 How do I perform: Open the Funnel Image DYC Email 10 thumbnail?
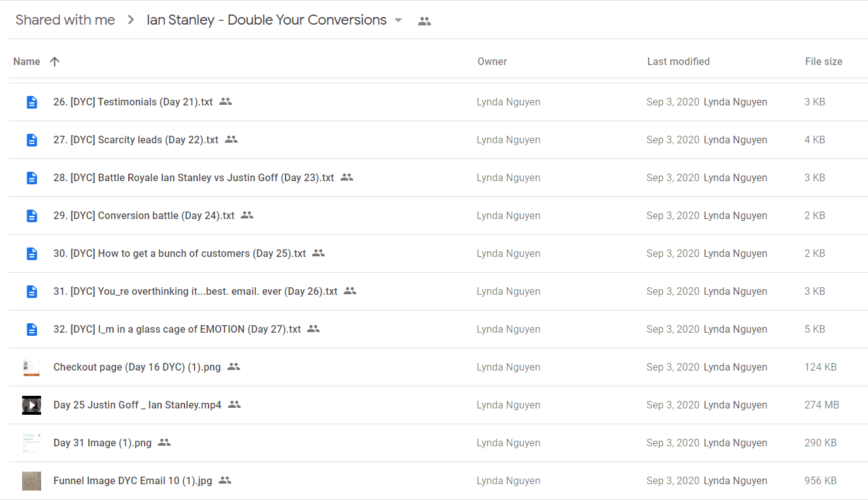pos(32,480)
